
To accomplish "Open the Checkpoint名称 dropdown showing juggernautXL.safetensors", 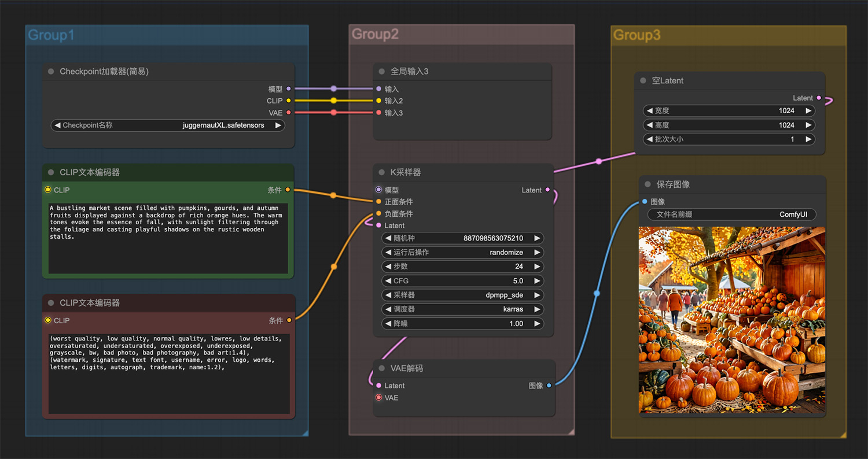I will [168, 125].
